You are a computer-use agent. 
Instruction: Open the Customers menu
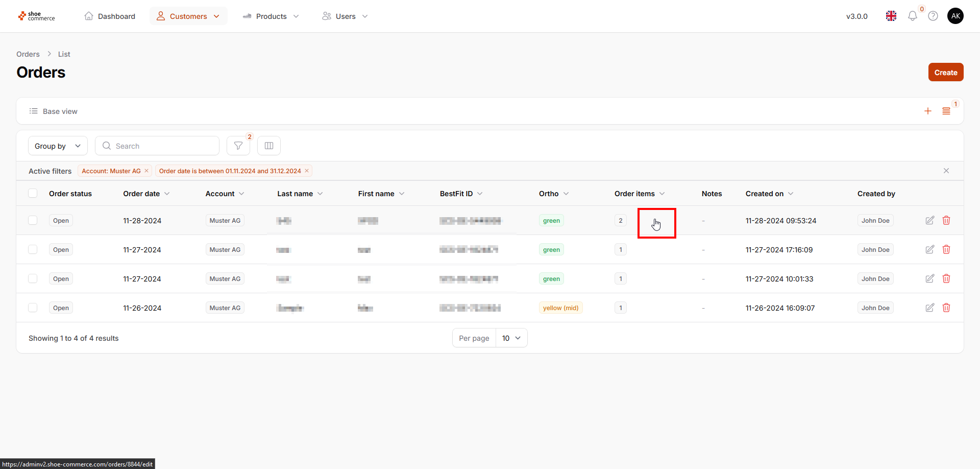click(x=188, y=16)
